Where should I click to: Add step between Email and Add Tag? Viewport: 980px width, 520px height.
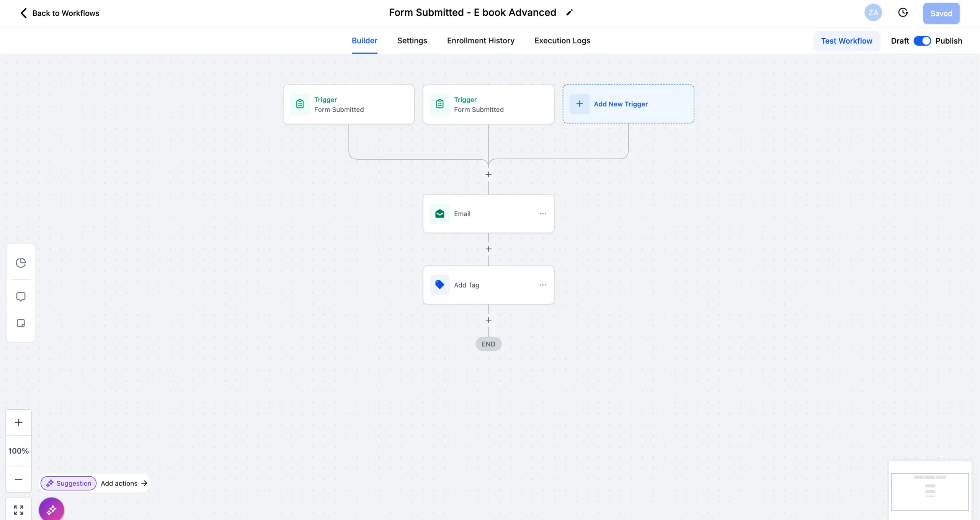[x=488, y=249]
